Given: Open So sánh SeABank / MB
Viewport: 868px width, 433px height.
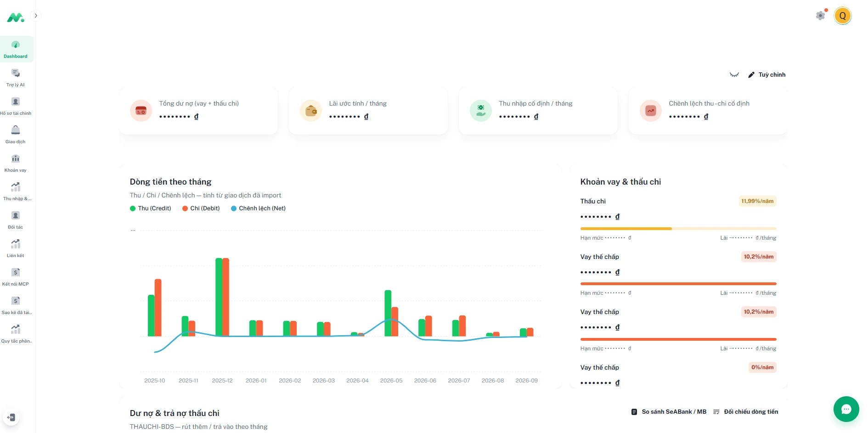Looking at the screenshot, I should coord(669,411).
